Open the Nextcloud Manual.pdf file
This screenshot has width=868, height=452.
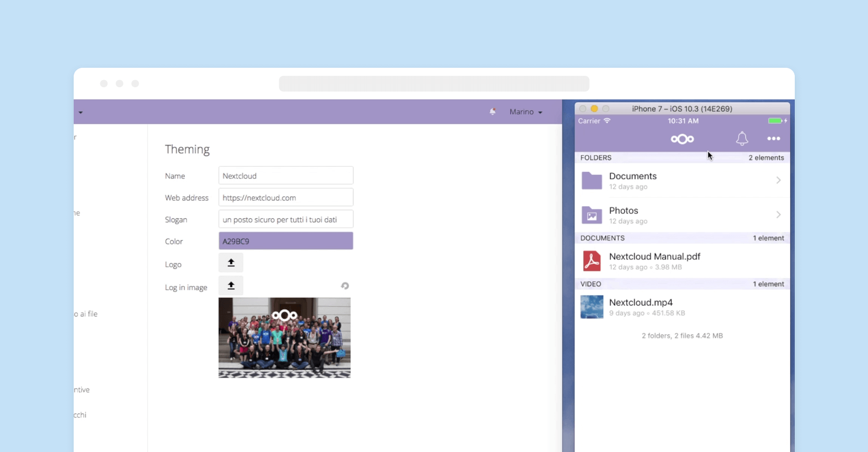tap(654, 261)
